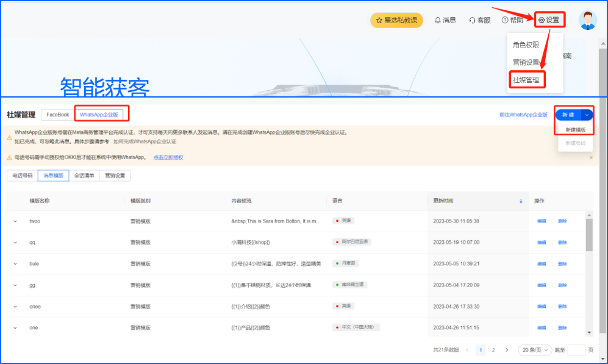This screenshot has height=364, width=608.
Task: Click the 中文（中国大陆） language tag
Action: point(356,327)
